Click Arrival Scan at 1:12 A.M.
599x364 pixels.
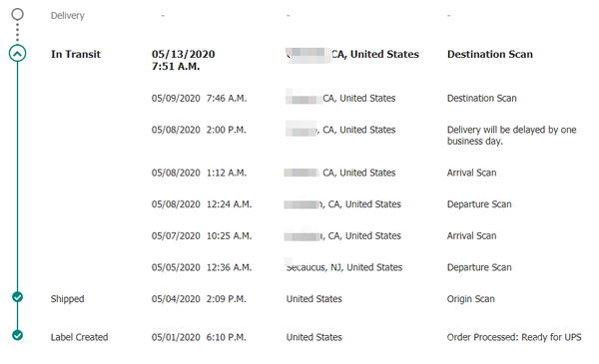472,173
